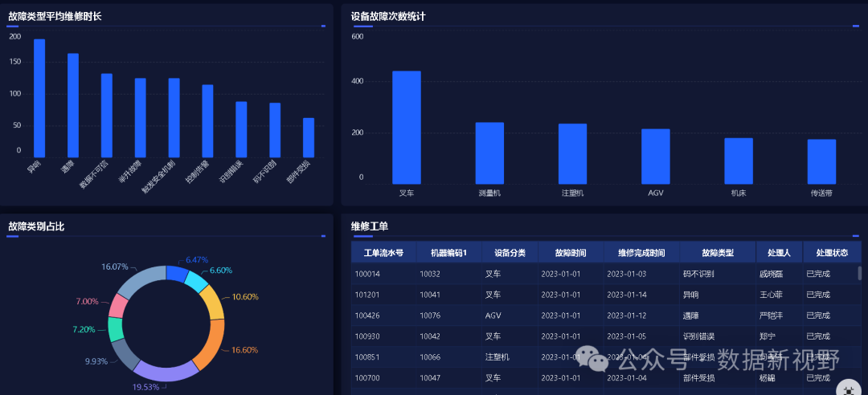The height and width of the screenshot is (395, 868).
Task: Select the pink 7.00% donut segment
Action: click(118, 305)
